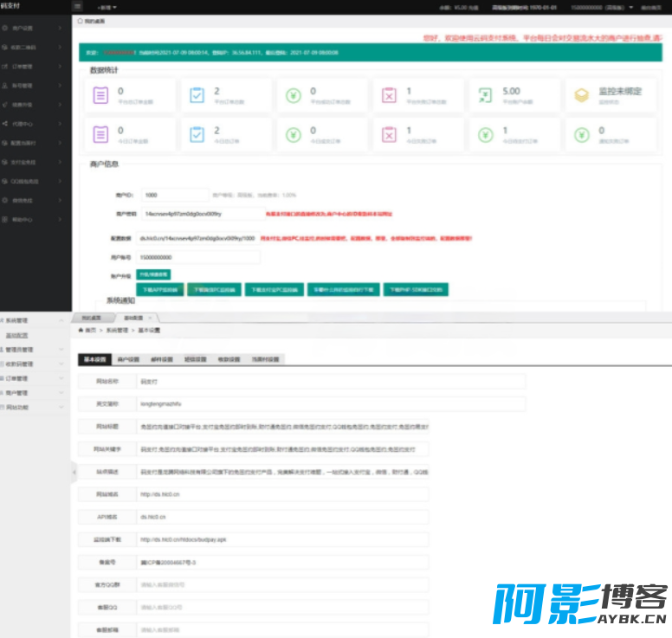The height and width of the screenshot is (638, 672).
Task: Switch to the 当面付设置 settings tab
Action: coord(265,359)
